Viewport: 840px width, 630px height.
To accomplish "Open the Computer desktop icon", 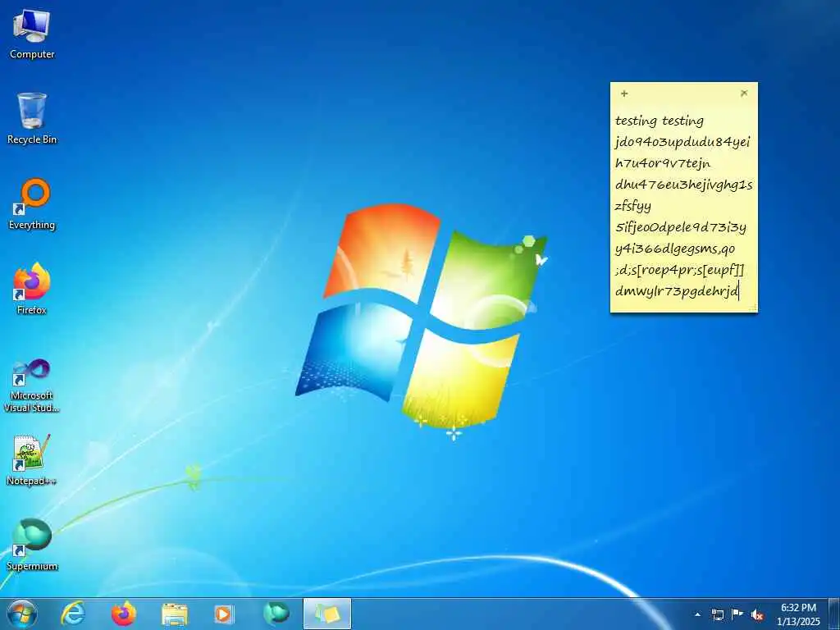I will point(32,33).
